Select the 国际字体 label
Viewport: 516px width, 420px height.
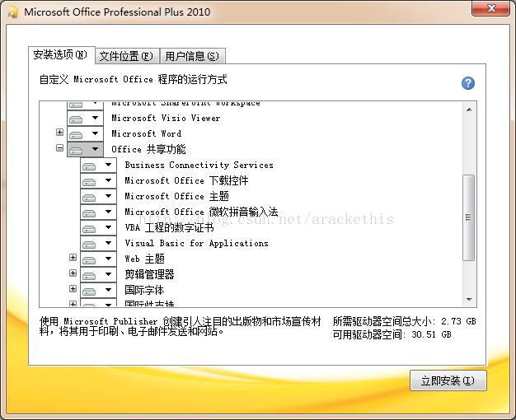tap(144, 290)
